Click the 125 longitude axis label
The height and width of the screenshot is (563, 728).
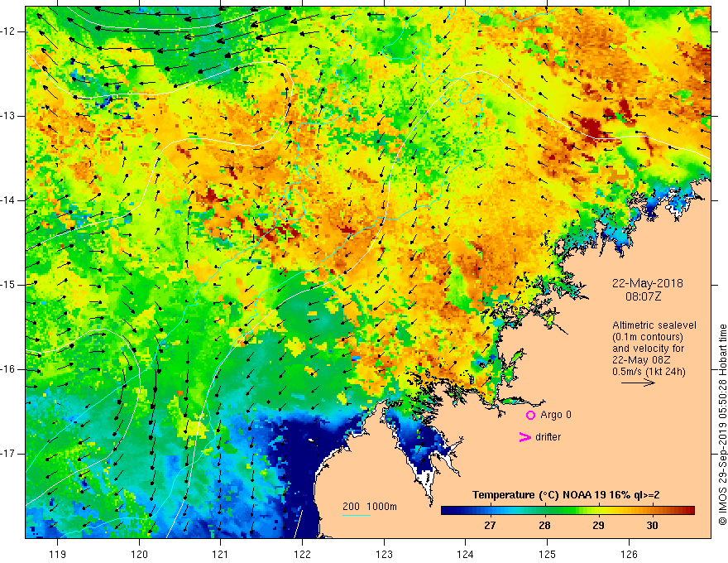(x=548, y=554)
